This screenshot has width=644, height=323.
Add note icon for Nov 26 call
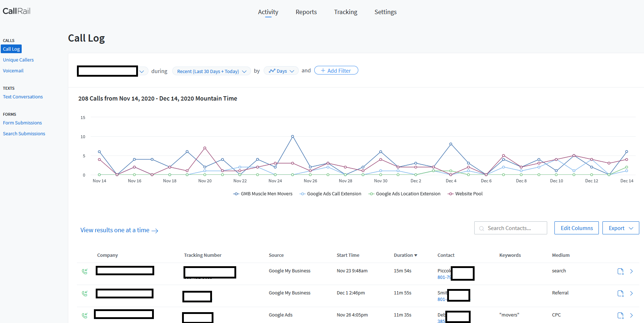pyautogui.click(x=620, y=315)
